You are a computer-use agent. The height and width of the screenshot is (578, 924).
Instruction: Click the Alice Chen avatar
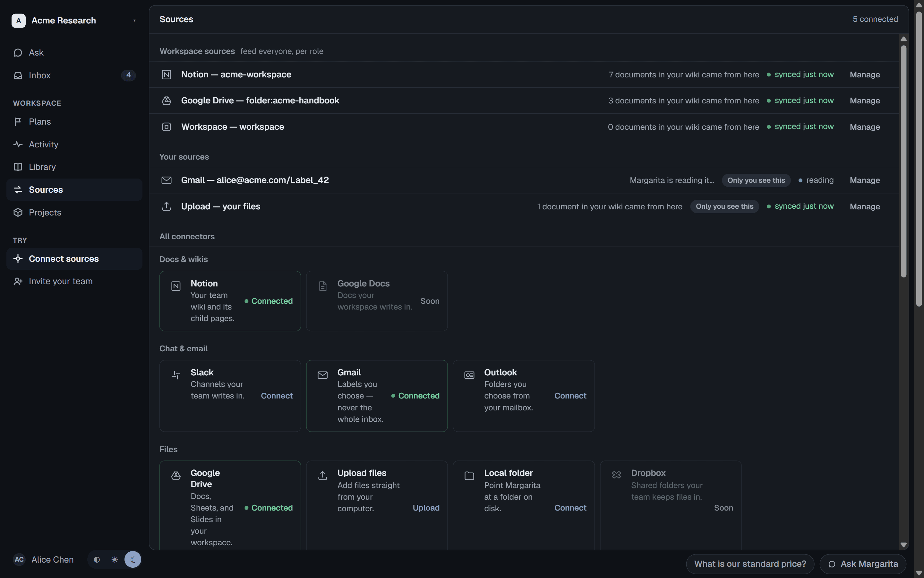tap(19, 560)
